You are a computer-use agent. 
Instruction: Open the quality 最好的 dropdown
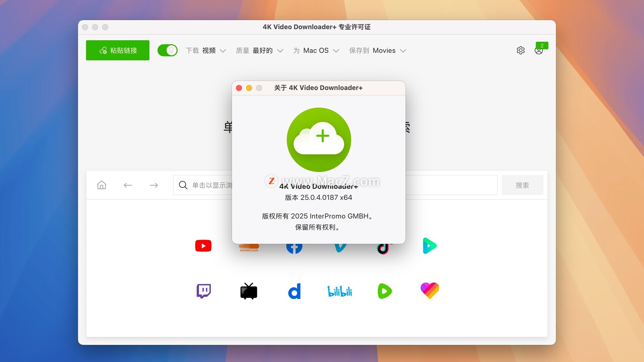260,51
